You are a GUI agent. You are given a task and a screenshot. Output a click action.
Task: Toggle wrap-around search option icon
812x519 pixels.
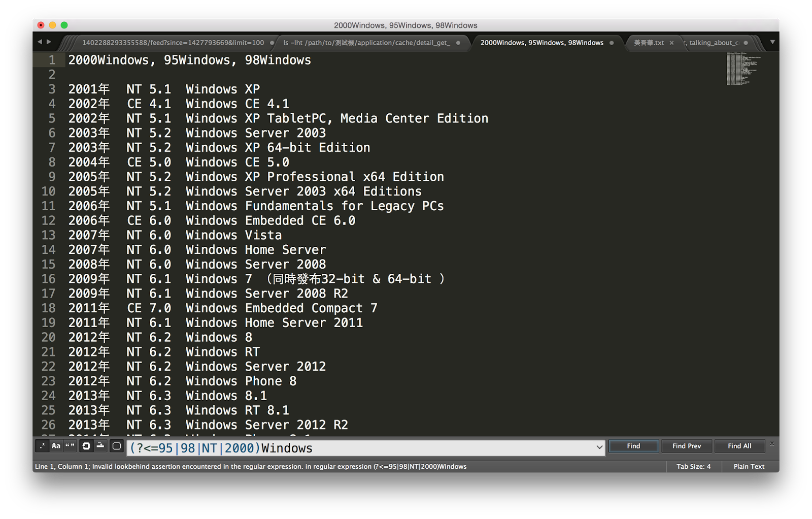[86, 446]
